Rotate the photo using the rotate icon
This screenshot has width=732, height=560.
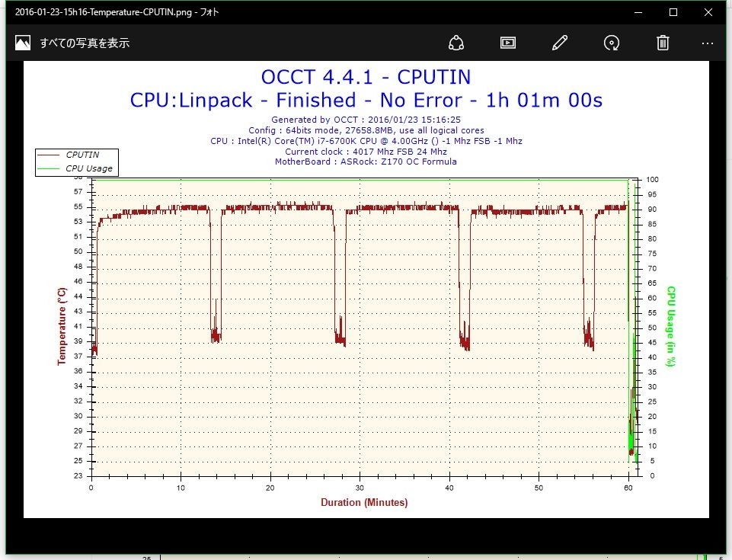[612, 43]
